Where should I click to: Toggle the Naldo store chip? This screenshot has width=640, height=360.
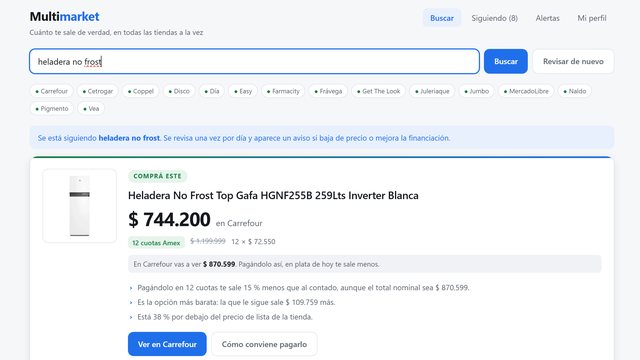tap(575, 91)
